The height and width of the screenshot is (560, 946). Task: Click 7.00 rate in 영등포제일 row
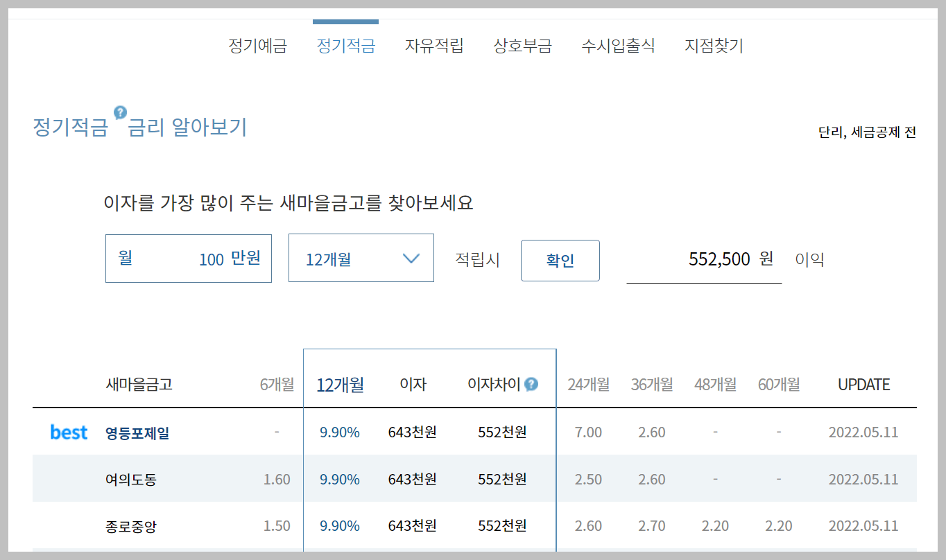click(588, 432)
